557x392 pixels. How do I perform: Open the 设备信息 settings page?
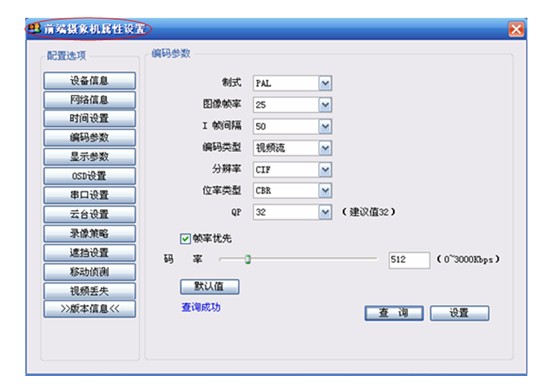pos(90,81)
